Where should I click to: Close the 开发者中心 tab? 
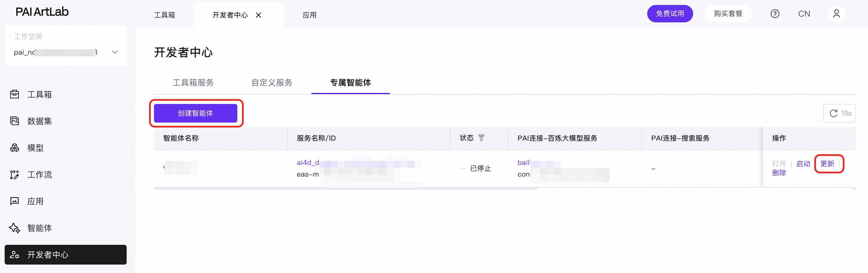(259, 15)
